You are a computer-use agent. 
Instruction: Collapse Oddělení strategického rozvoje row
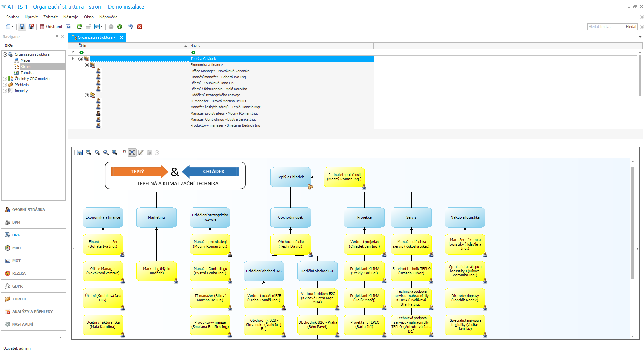(87, 95)
